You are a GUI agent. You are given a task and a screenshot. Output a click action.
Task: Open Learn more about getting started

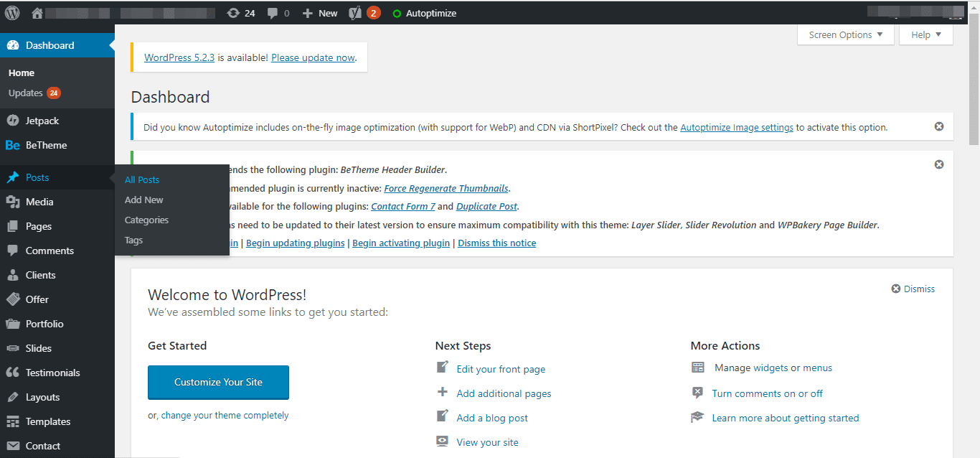click(x=785, y=418)
